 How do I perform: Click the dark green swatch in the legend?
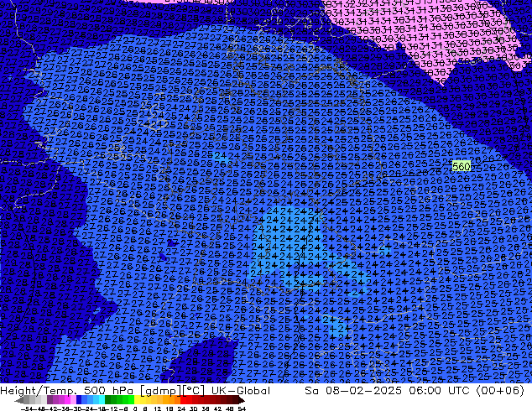tap(108, 399)
